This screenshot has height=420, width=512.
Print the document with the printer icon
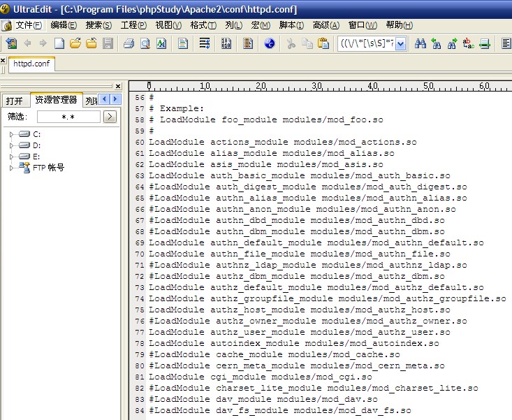129,43
